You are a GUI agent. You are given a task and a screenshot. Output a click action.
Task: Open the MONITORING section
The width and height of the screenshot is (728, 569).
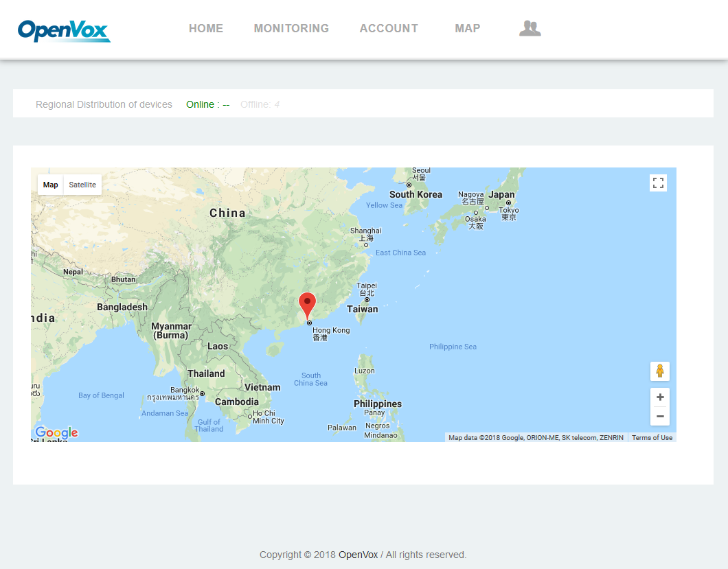pos(291,28)
